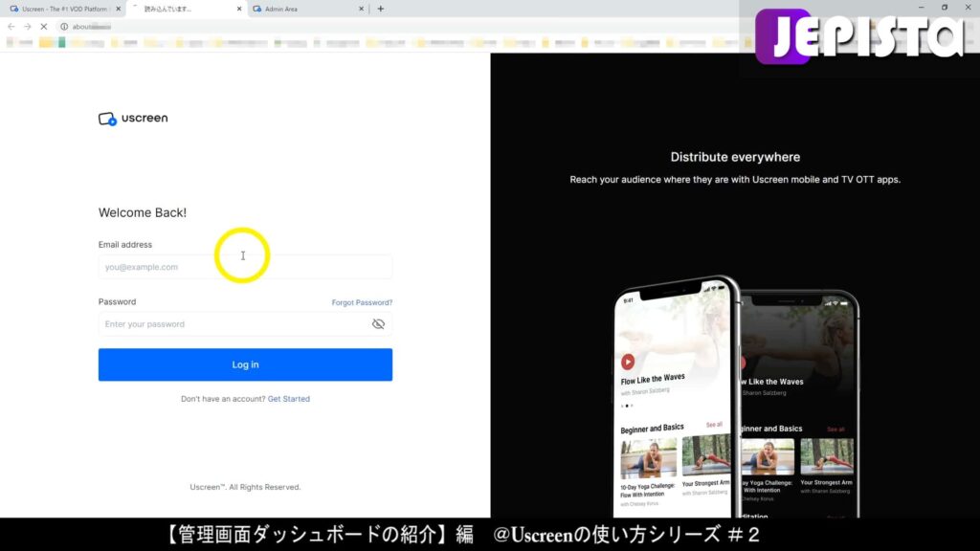Open the Forgot Password? link
The height and width of the screenshot is (551, 980).
(362, 302)
